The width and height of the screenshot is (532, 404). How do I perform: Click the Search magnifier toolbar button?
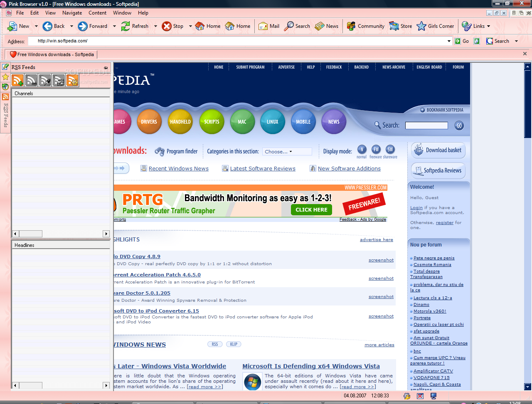pos(289,26)
